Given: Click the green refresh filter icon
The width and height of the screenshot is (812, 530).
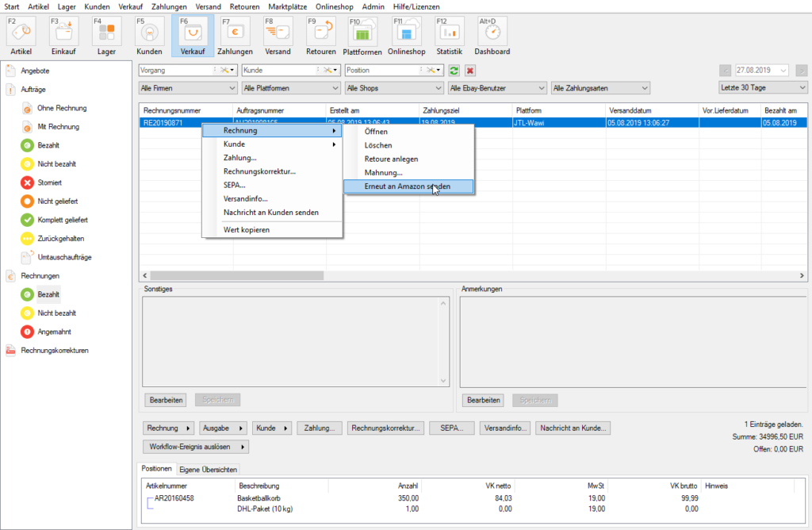Looking at the screenshot, I should point(454,71).
